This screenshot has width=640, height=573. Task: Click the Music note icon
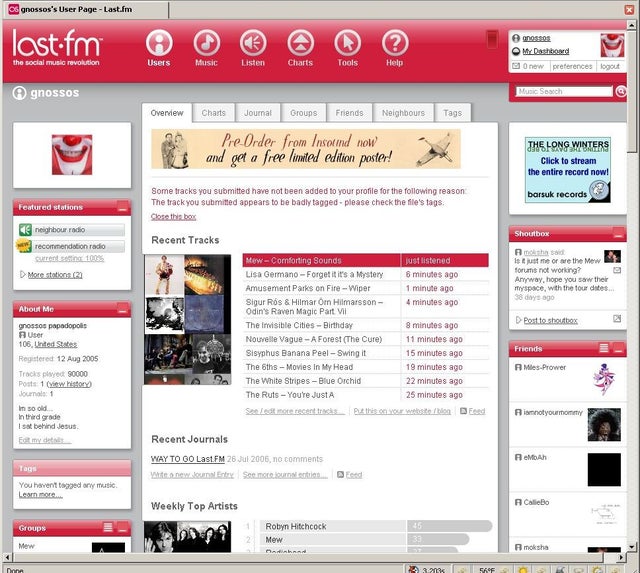click(x=206, y=43)
